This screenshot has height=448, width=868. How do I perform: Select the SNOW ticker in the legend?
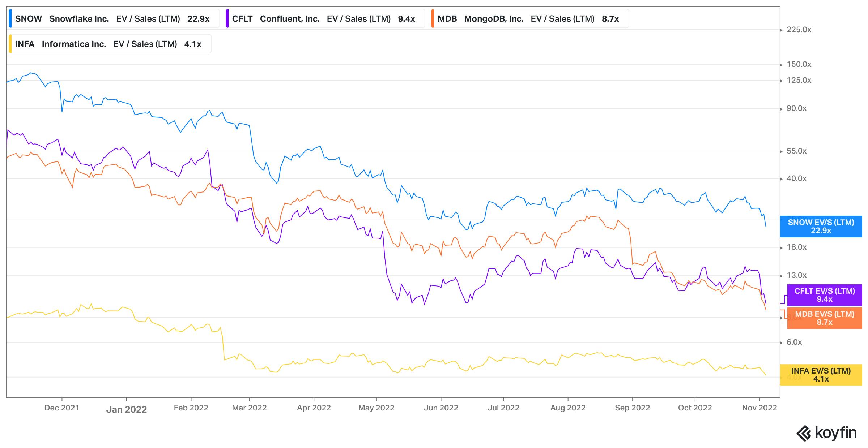pyautogui.click(x=29, y=19)
